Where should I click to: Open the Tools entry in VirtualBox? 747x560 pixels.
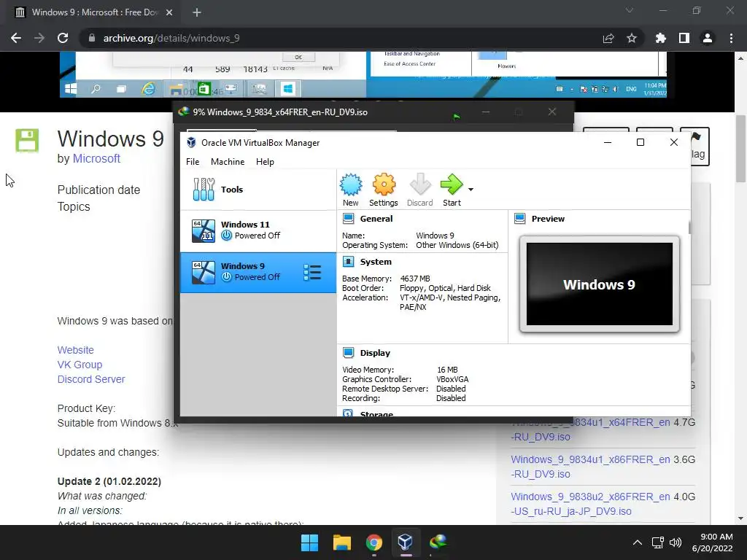(x=258, y=190)
